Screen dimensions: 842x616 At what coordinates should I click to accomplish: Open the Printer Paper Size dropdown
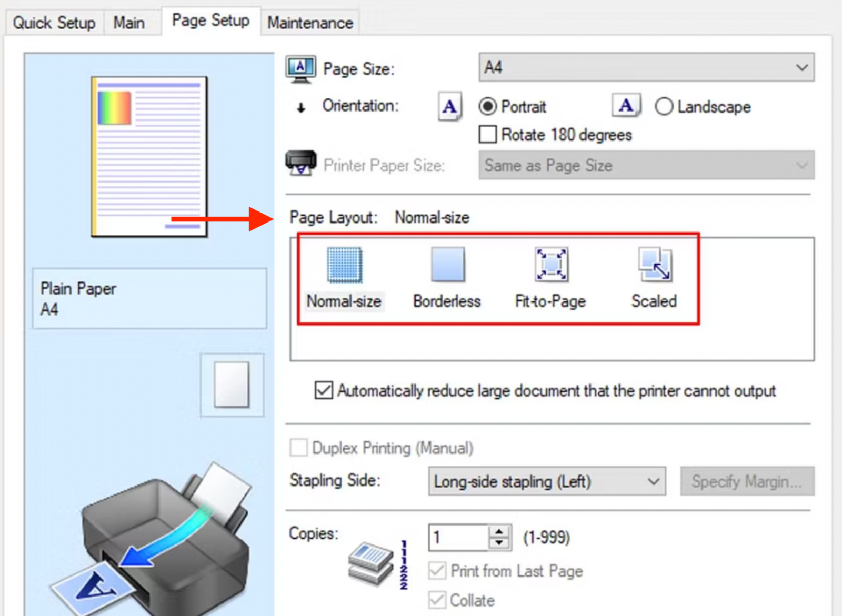[x=800, y=165]
